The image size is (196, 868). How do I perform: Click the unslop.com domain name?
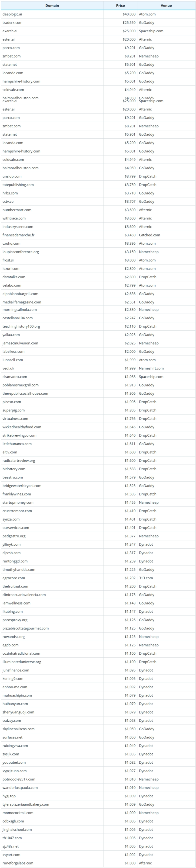click(x=12, y=176)
